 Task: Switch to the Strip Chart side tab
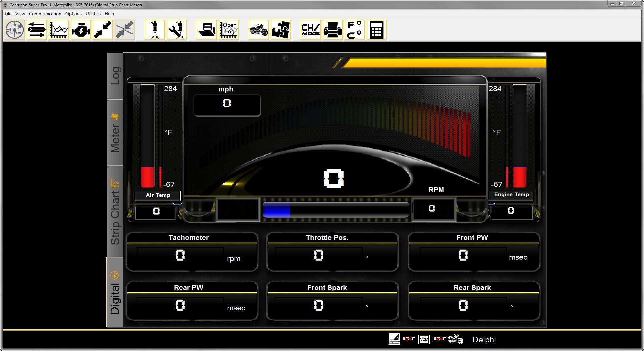click(x=115, y=212)
